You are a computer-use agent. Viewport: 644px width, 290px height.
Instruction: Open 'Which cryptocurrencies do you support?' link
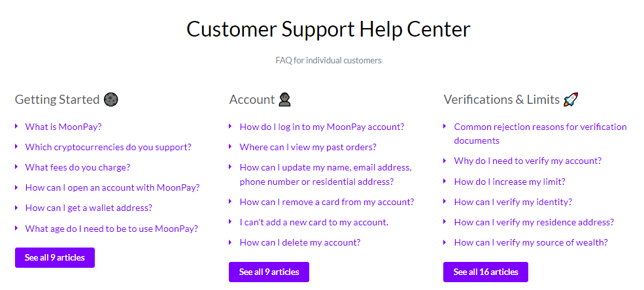(x=108, y=147)
